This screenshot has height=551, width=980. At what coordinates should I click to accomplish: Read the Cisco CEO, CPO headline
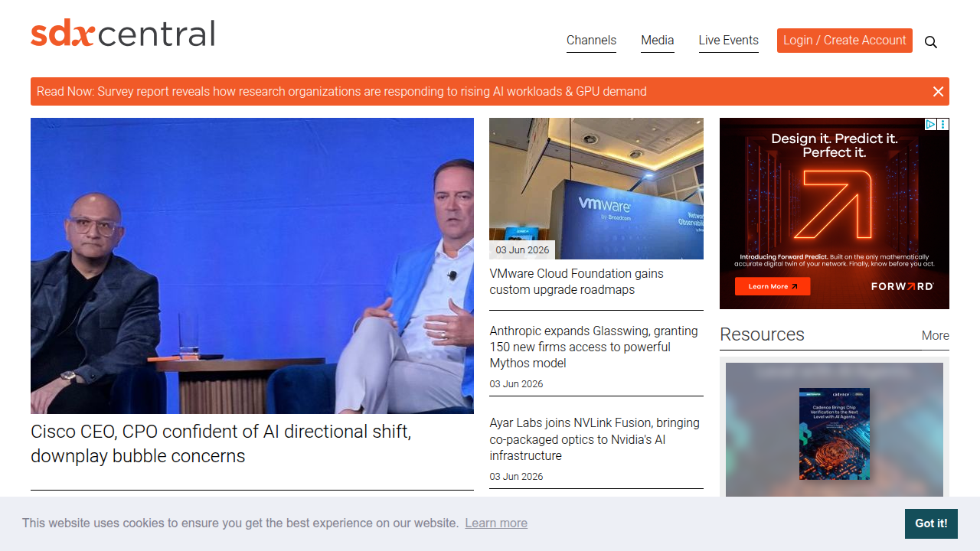221,444
